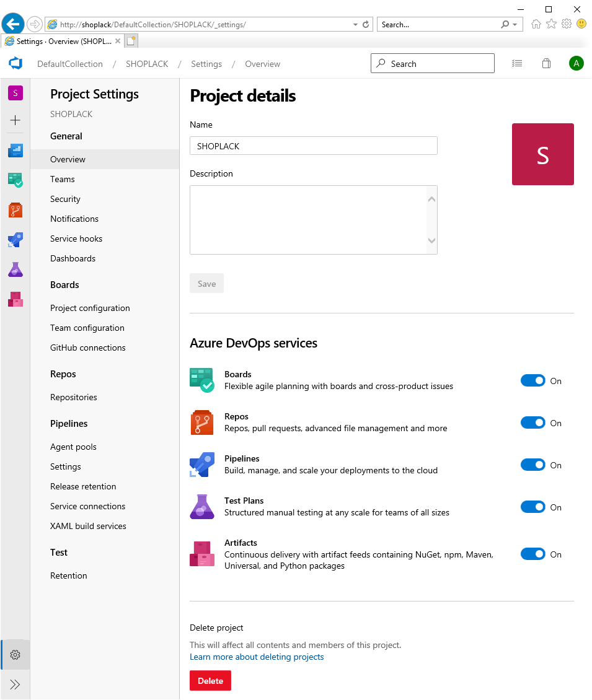
Task: Open address bar autocomplete dropdown arrow
Action: [x=355, y=25]
